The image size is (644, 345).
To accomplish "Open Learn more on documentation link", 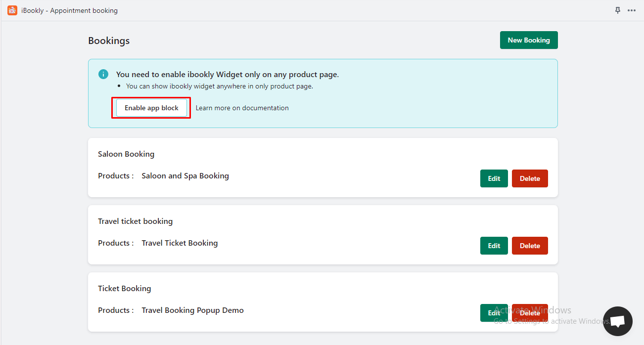I will point(242,108).
